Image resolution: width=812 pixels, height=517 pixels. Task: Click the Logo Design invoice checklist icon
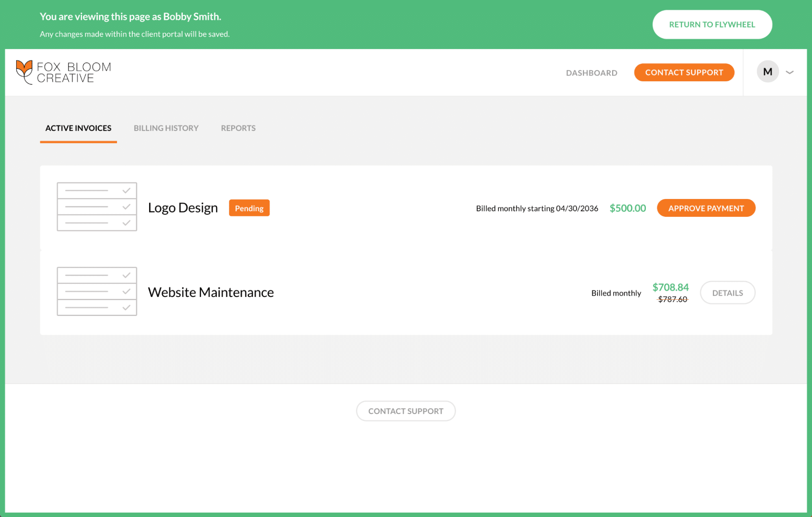point(97,207)
